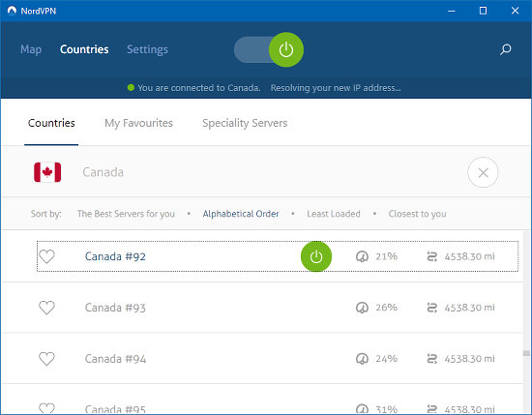Click distance icon for Canada #92
The image size is (532, 415).
click(x=432, y=256)
